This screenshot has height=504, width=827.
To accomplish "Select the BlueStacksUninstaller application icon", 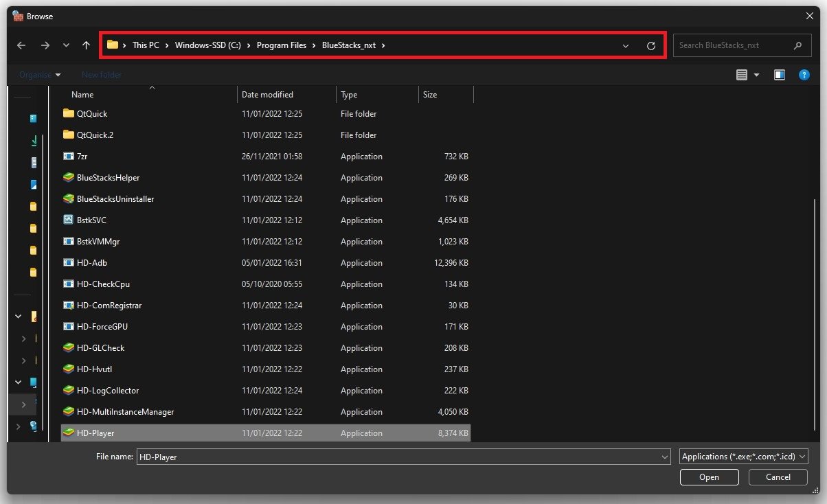I will tap(68, 199).
